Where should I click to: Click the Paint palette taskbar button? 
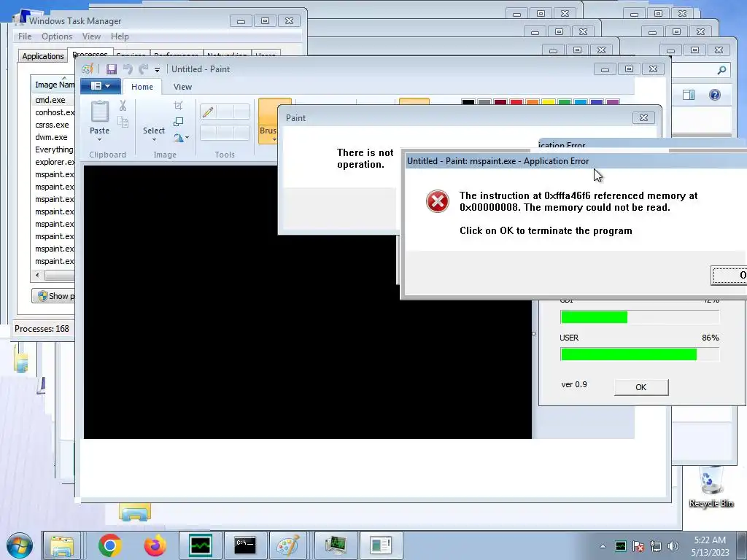point(287,545)
